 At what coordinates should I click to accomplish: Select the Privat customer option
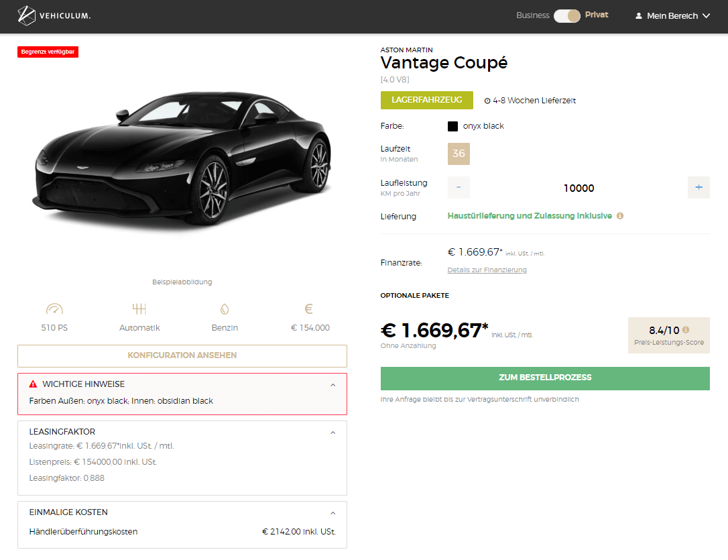click(x=597, y=15)
